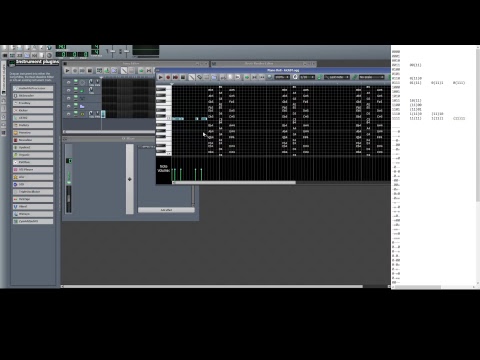Mute the fifth track in Song Editor
The image size is (480, 360).
[x=76, y=112]
